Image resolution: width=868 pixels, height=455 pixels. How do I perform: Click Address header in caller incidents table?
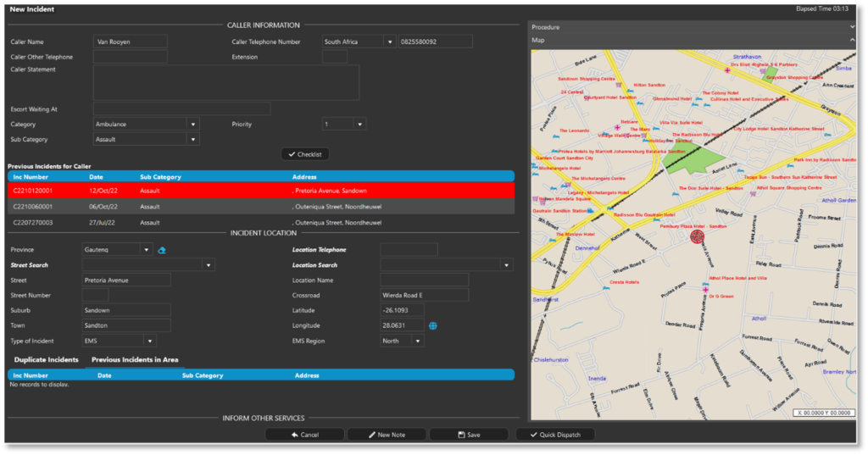(x=304, y=177)
